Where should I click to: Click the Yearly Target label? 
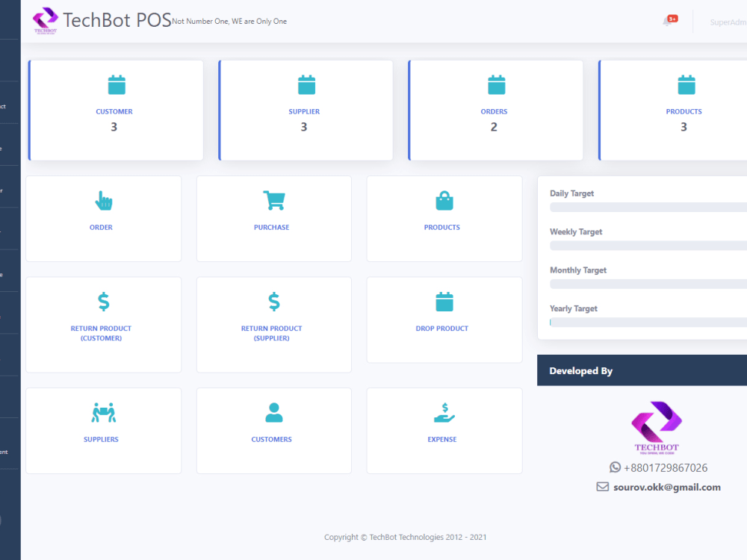click(574, 308)
